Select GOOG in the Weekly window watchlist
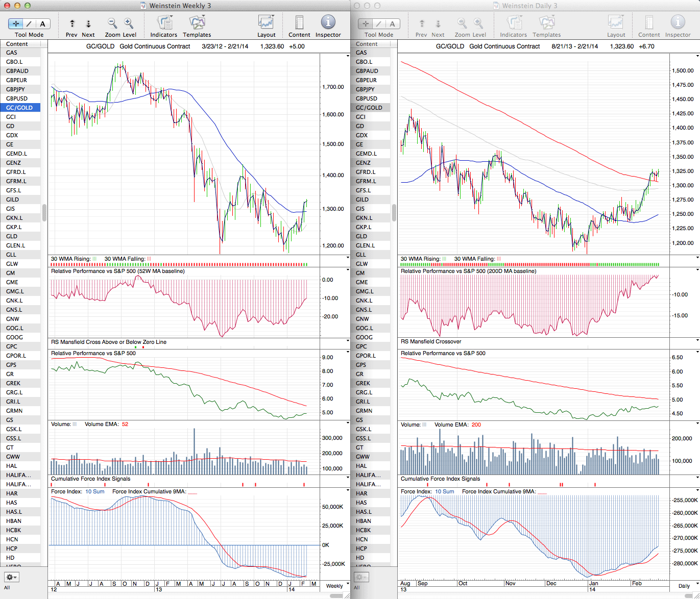This screenshot has height=599, width=700. [x=14, y=337]
